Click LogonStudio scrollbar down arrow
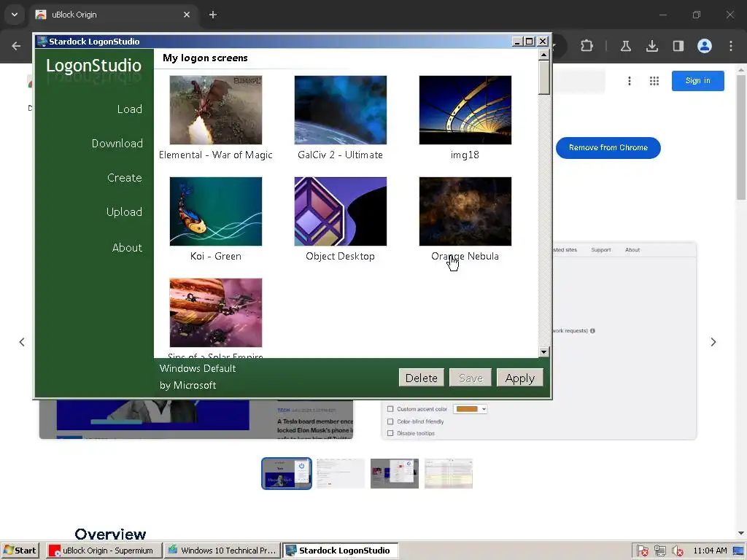Image resolution: width=747 pixels, height=560 pixels. pos(543,352)
